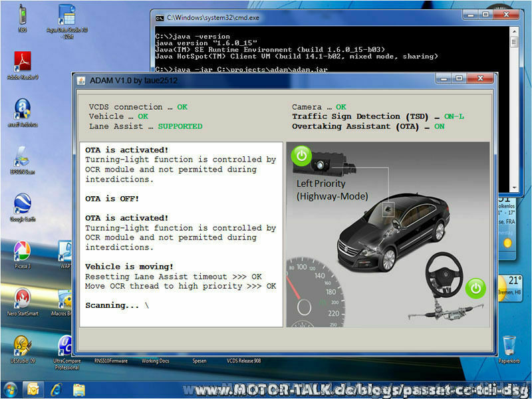Open Adobe Reader 9 desktop icon
The width and height of the screenshot is (532, 399).
[x=23, y=65]
